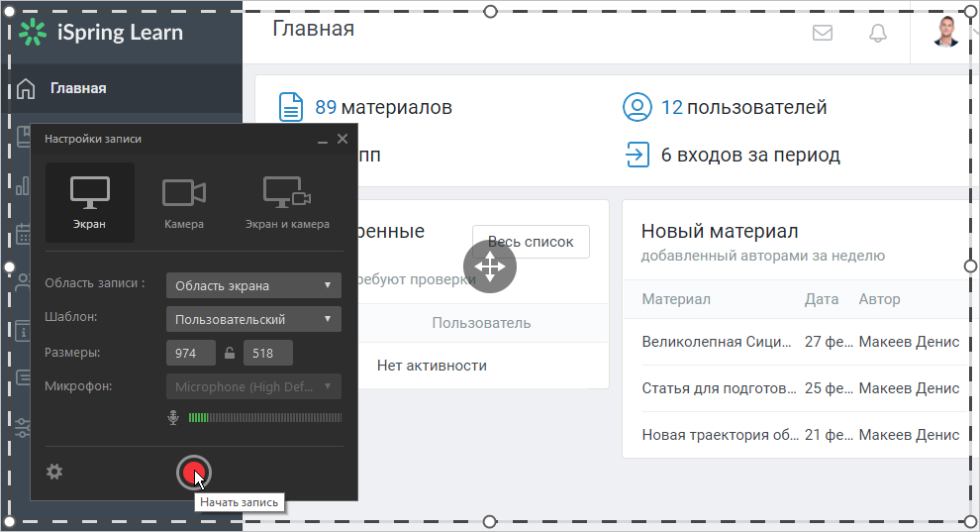This screenshot has width=980, height=532.
Task: Click the Весь список button
Action: coord(531,242)
